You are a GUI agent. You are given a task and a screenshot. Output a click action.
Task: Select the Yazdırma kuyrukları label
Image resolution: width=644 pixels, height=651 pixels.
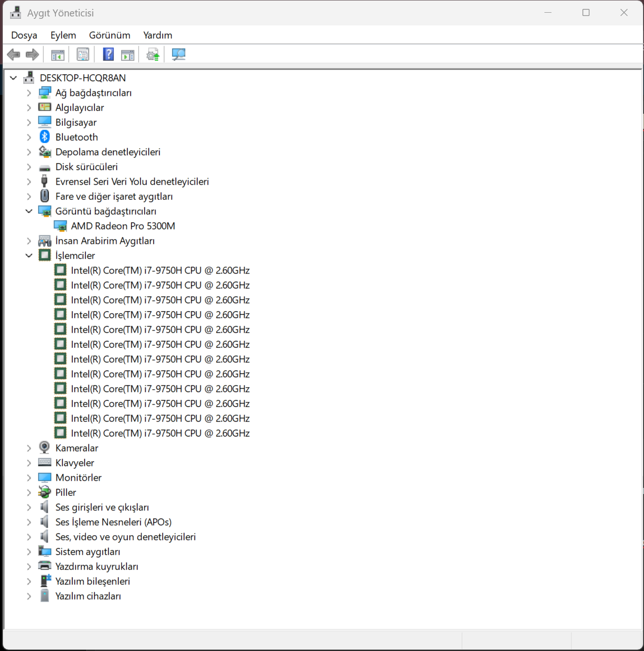tap(97, 566)
